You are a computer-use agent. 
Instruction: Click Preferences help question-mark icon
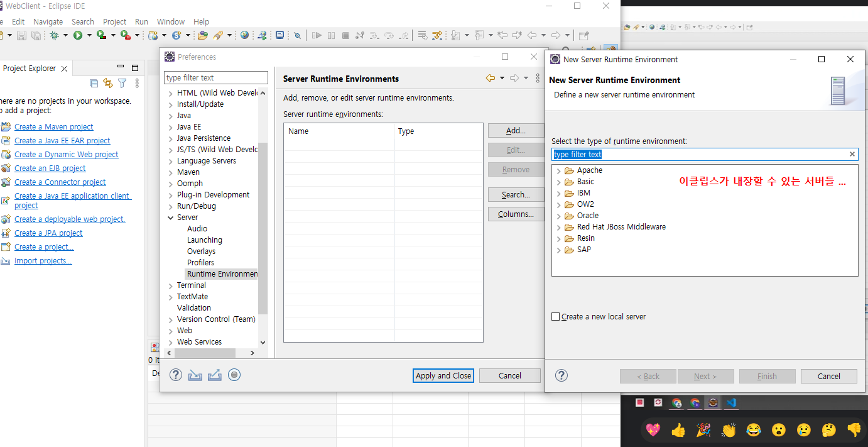[176, 375]
